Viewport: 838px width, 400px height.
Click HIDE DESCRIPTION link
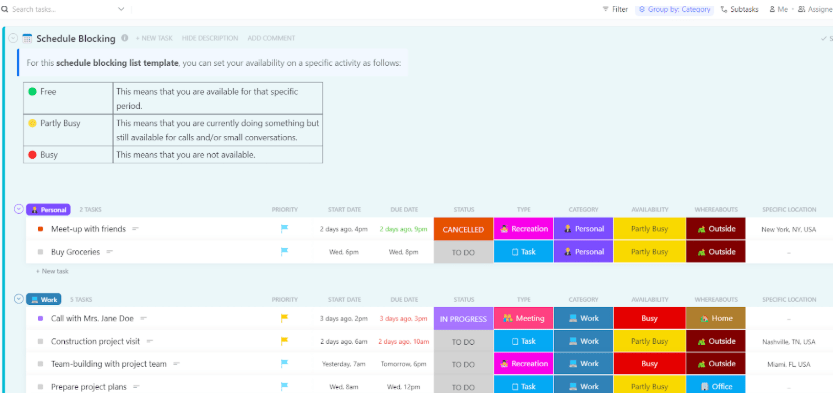click(x=210, y=38)
